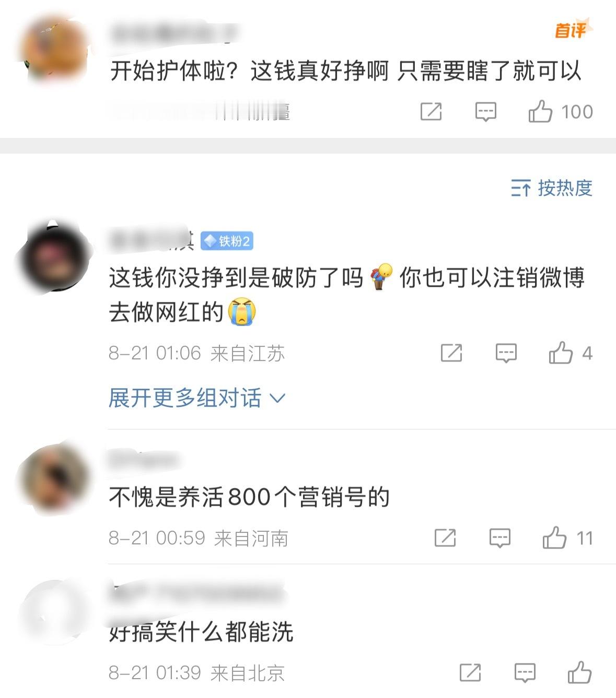The height and width of the screenshot is (698, 616).
Task: Like the Beijing comment 好搞笑什么都能洗
Action: click(579, 672)
